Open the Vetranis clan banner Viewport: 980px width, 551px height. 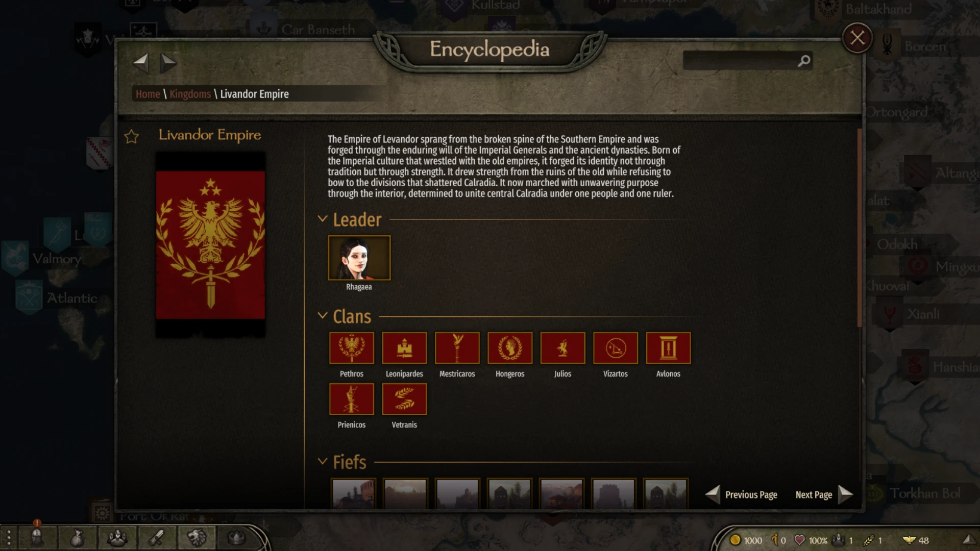click(x=404, y=399)
